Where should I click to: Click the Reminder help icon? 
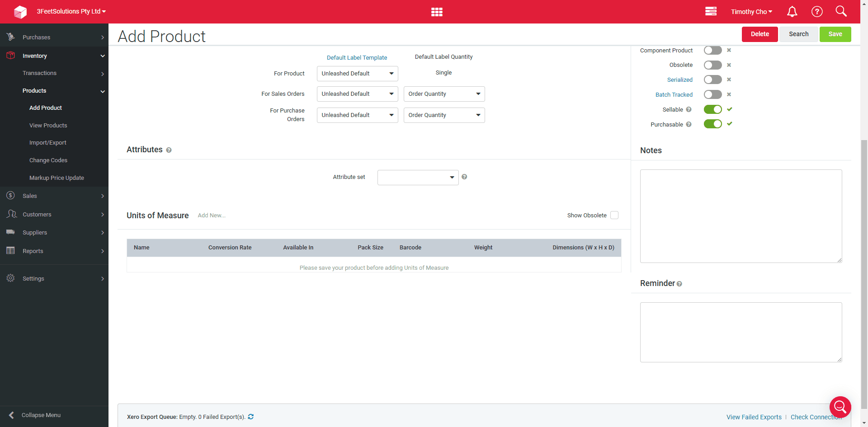pos(679,284)
